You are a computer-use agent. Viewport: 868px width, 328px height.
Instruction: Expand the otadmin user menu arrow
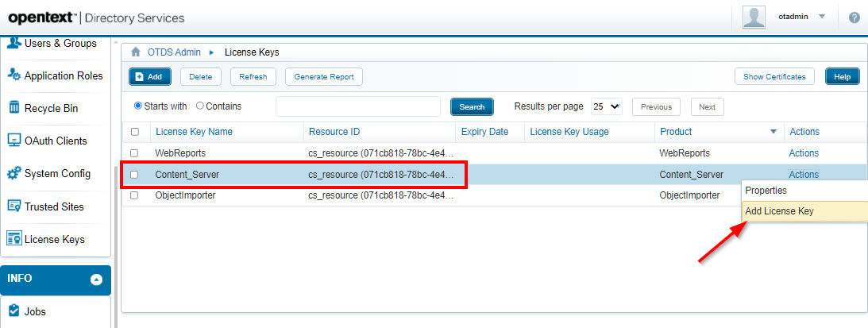tap(822, 17)
